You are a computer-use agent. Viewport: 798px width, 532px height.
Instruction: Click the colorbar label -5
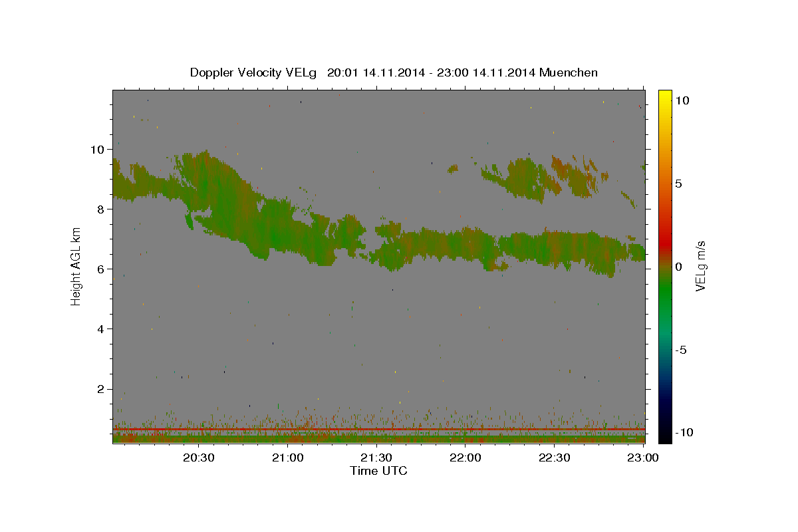(682, 350)
